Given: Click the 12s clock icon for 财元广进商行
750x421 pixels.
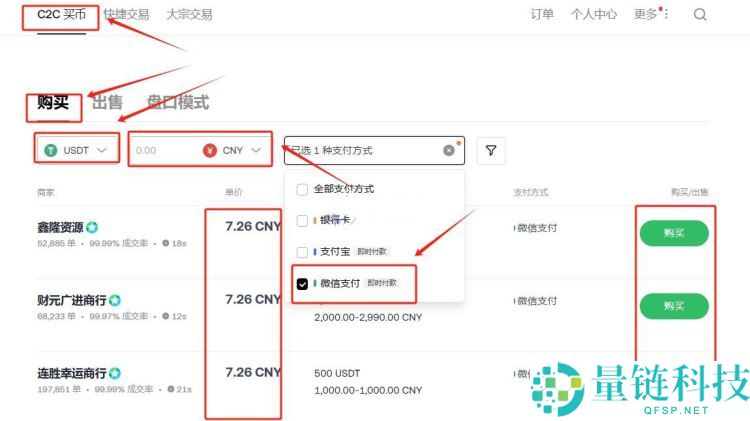Looking at the screenshot, I should pos(165,316).
